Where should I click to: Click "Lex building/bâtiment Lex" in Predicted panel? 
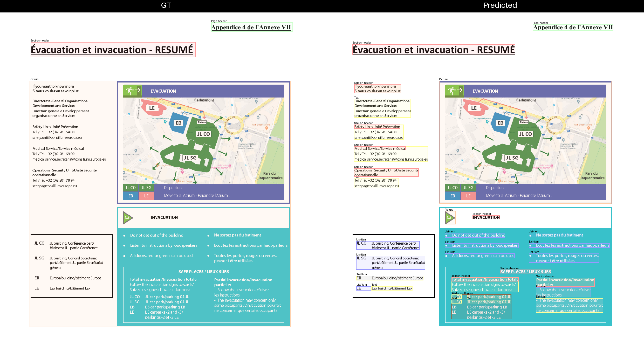click(392, 288)
